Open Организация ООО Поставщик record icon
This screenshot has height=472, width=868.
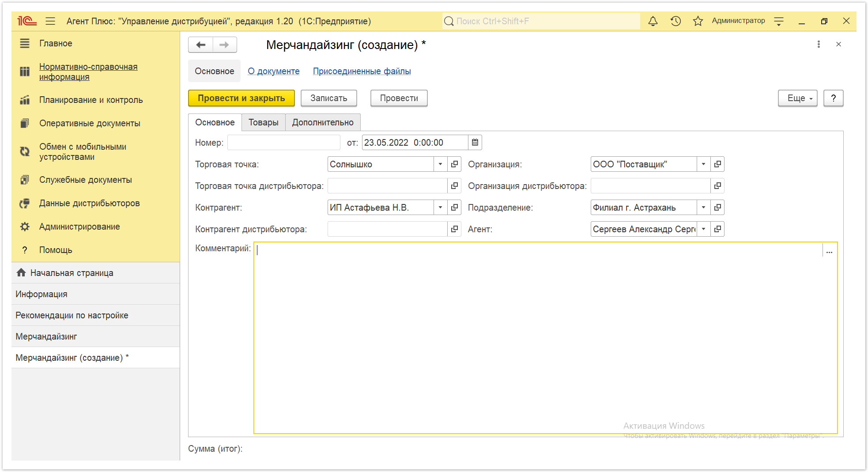(x=717, y=164)
